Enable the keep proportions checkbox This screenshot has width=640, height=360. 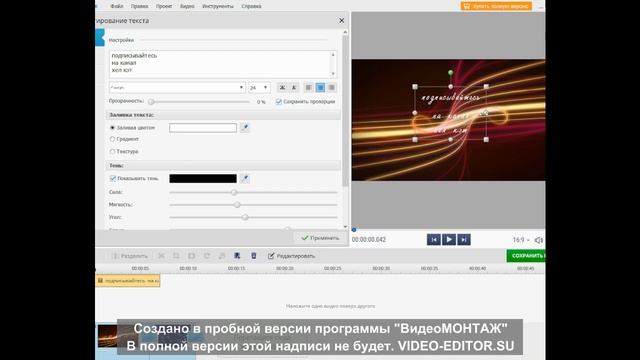pyautogui.click(x=279, y=102)
